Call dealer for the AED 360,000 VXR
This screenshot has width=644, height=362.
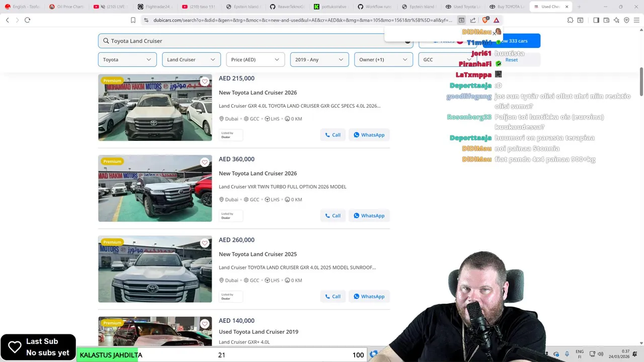coord(333,216)
